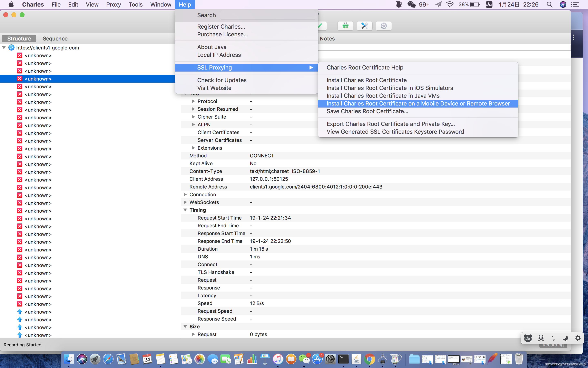Expand the Connection section
This screenshot has height=368, width=588.
click(x=185, y=194)
